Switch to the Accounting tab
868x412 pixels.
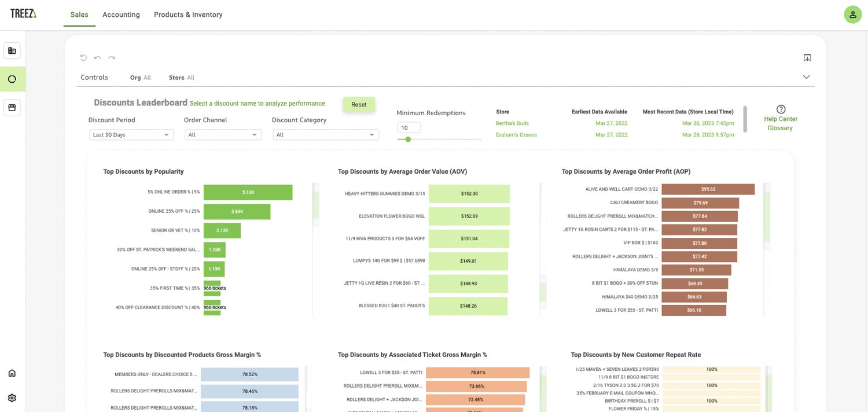(121, 14)
